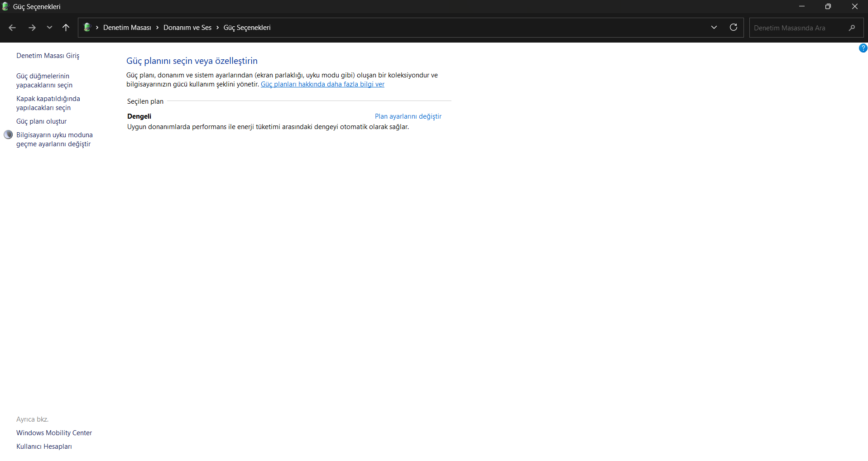Open Kullanıcı Hesapları link
The image size is (868, 461).
44,447
